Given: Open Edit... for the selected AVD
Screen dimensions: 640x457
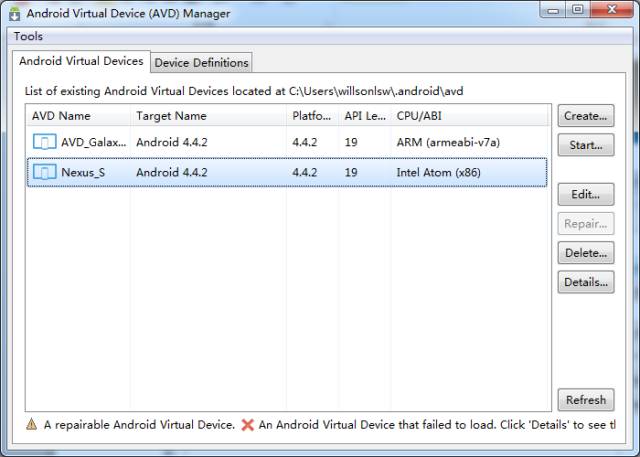Looking at the screenshot, I should pos(586,194).
